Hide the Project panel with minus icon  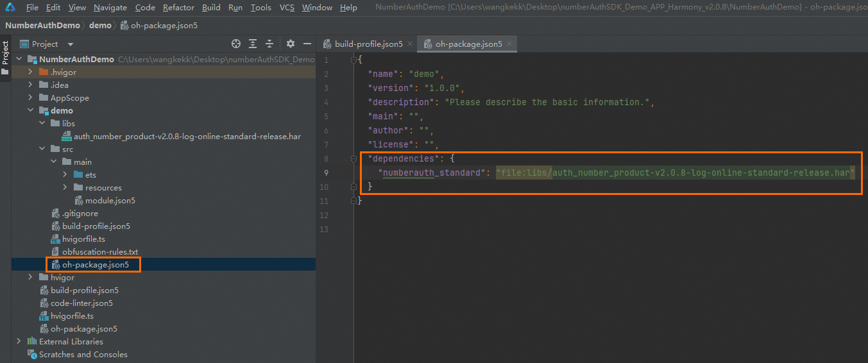[x=307, y=44]
